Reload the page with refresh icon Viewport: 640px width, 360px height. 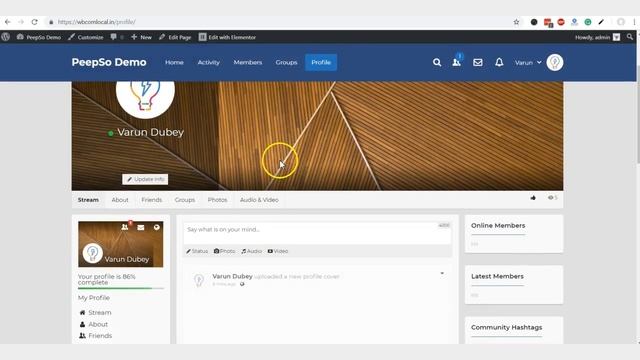tap(35, 22)
